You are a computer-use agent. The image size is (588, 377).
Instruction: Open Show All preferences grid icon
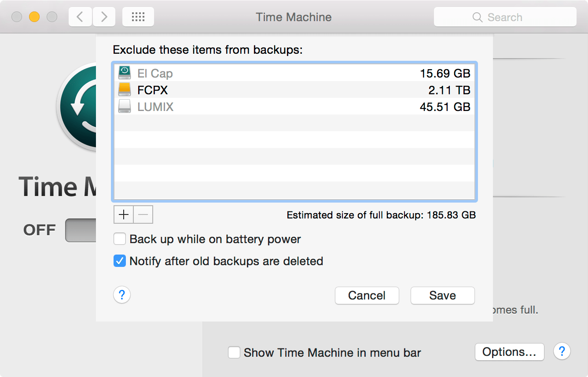coord(138,16)
